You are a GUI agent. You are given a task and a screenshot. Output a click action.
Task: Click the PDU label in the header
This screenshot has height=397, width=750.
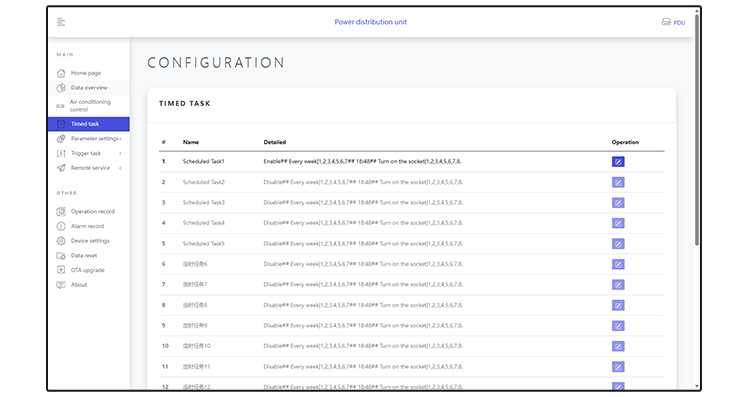tap(679, 22)
